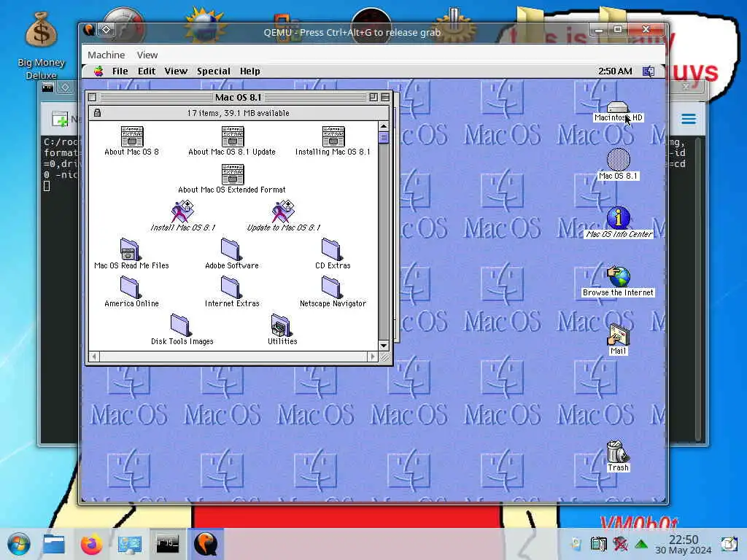Select the Adobe Software folder
This screenshot has height=560, width=747.
231,249
